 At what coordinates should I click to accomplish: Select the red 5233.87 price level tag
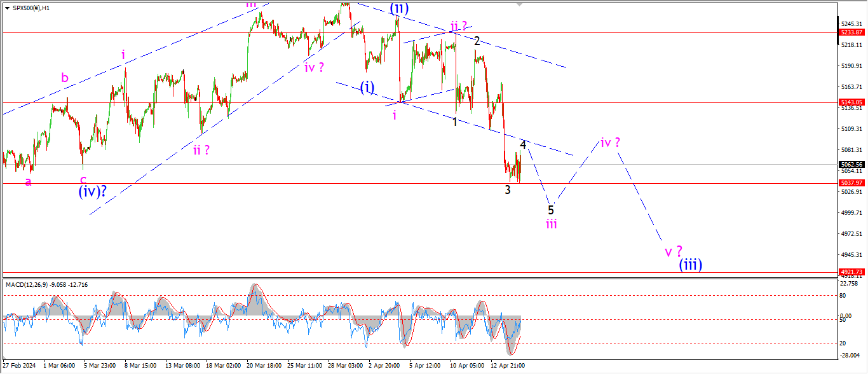point(851,32)
